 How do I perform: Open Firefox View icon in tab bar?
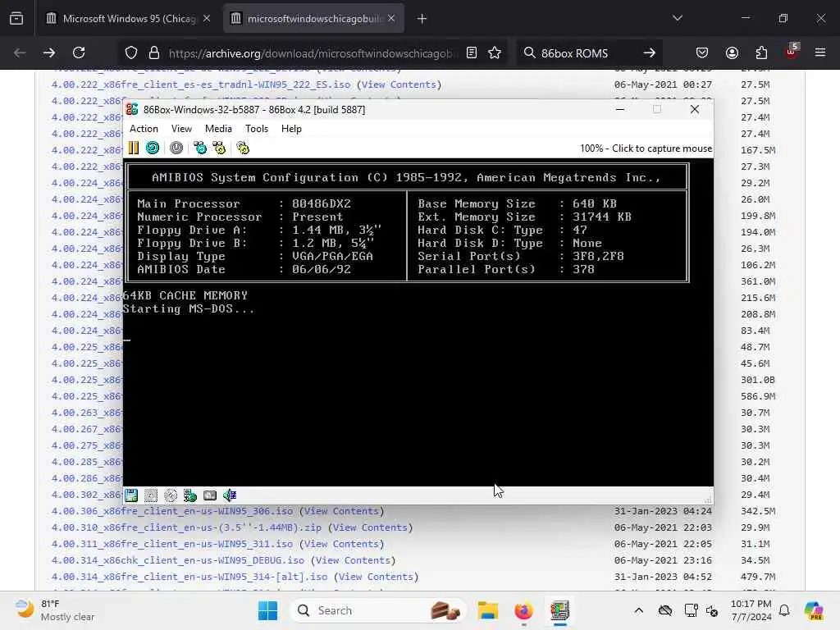[x=16, y=18]
